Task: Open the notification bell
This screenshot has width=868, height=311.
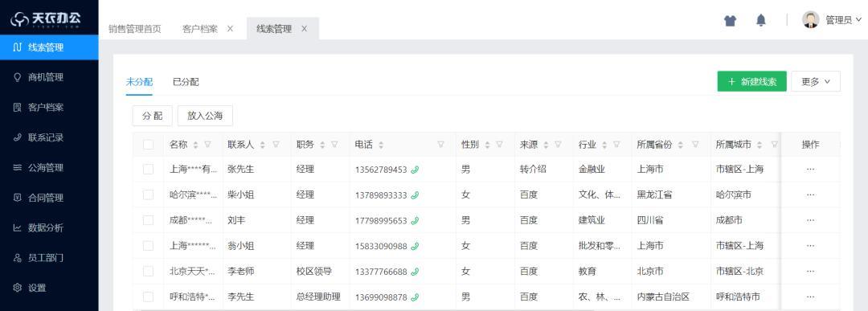Action: (761, 20)
